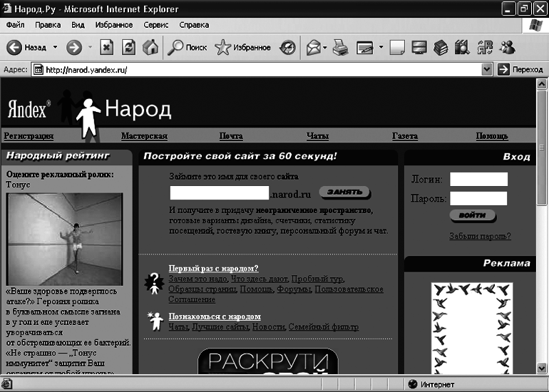This screenshot has height=392, width=549.
Task: Go to the Home page icon
Action: pyautogui.click(x=150, y=48)
